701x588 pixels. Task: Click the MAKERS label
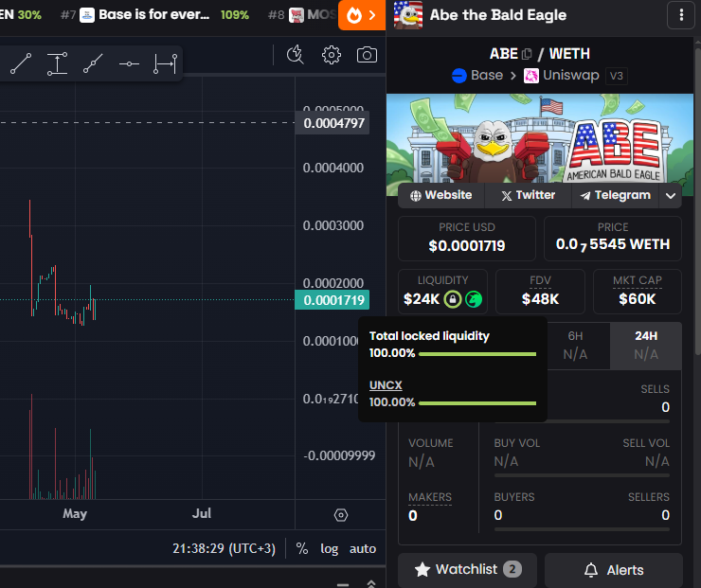click(430, 497)
